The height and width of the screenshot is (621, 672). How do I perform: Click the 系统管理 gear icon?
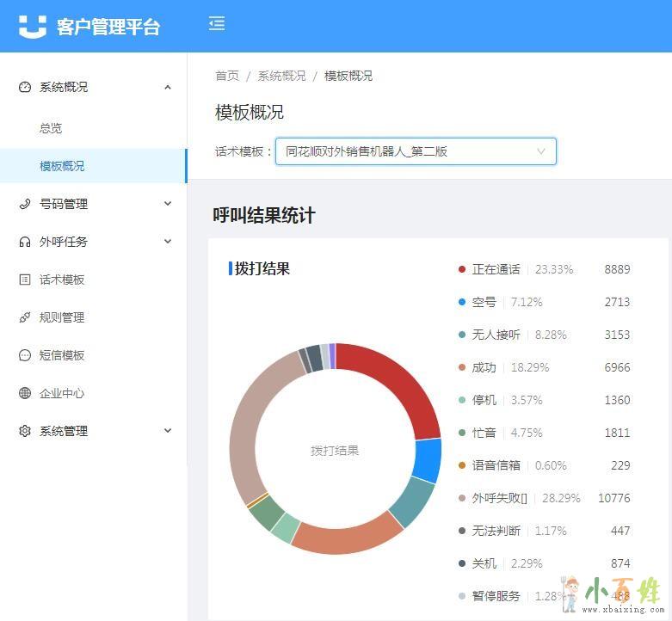(x=25, y=431)
